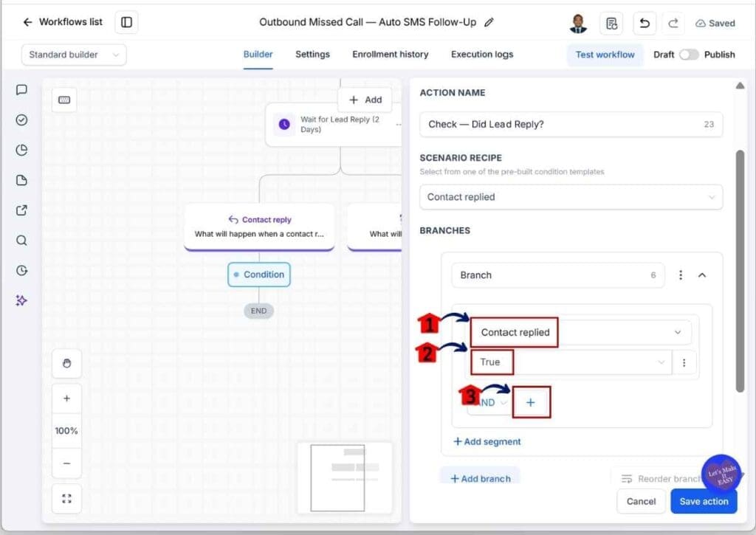Open the Standard builder dropdown
This screenshot has height=535, width=756.
(74, 55)
